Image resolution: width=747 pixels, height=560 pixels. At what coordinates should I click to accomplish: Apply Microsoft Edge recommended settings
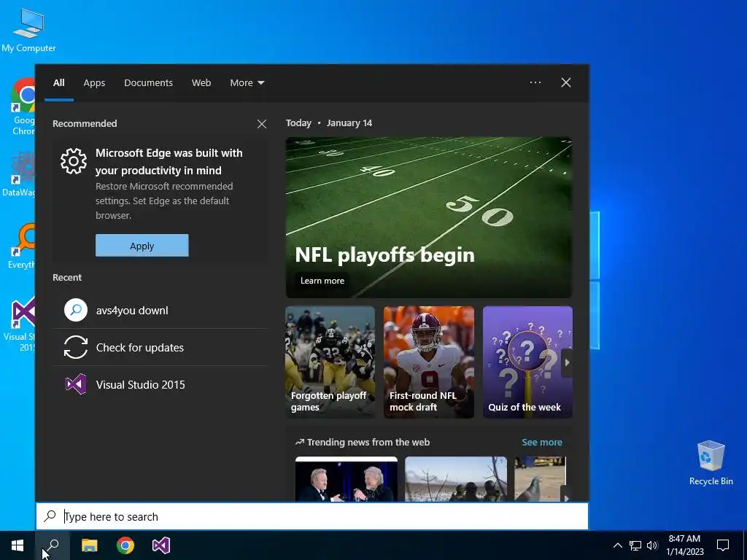142,245
